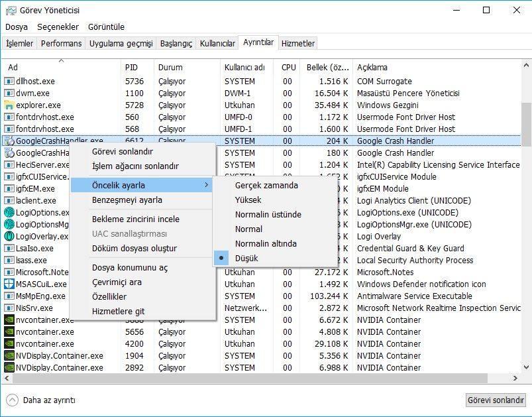
Task: Switch to the Başlangıç tab
Action: [176, 44]
